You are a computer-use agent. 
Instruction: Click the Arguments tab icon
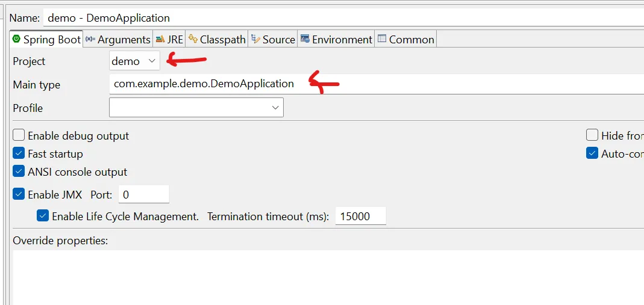point(90,39)
